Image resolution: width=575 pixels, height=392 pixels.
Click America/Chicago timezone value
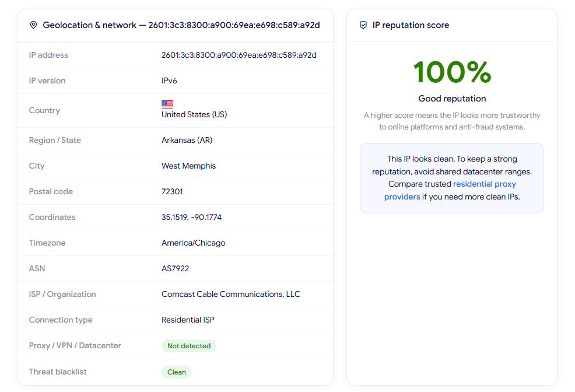coord(193,243)
